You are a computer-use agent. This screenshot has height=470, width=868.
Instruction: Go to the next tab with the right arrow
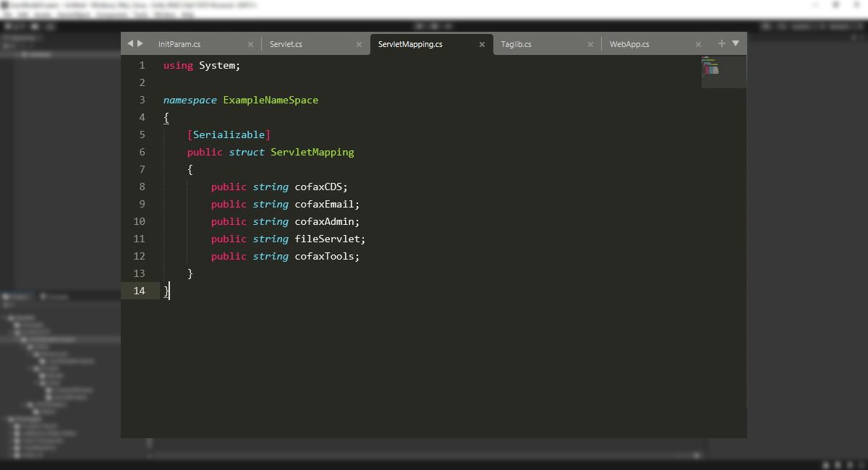[x=140, y=43]
